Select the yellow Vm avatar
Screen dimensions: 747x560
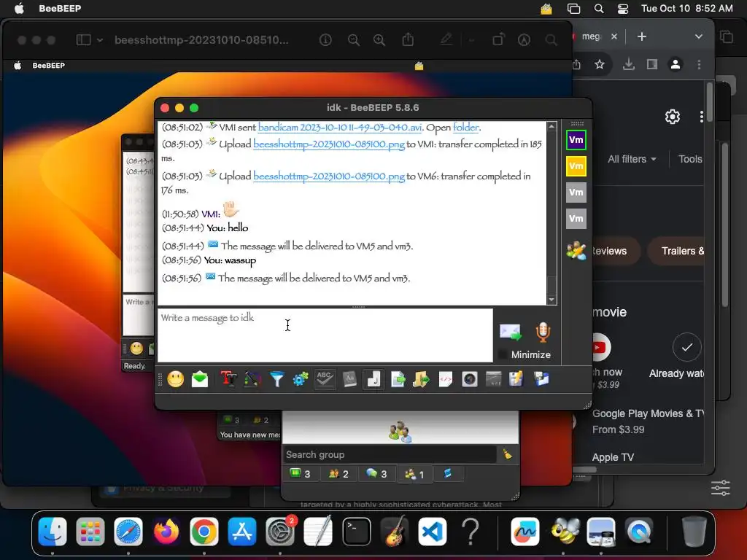pos(576,166)
